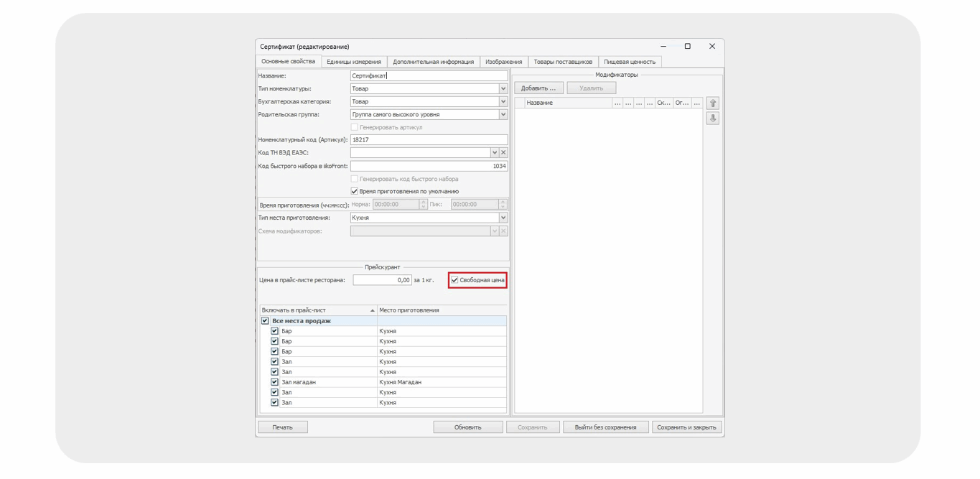Open the Тип номенклатуры dropdown

[503, 89]
